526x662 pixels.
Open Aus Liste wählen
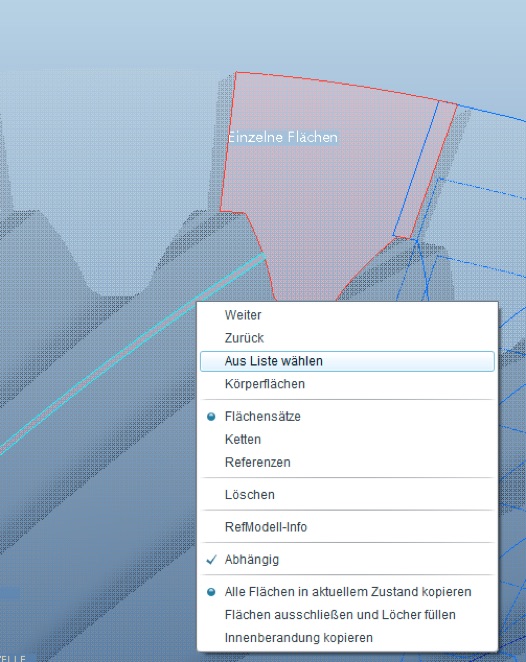[x=347, y=361]
